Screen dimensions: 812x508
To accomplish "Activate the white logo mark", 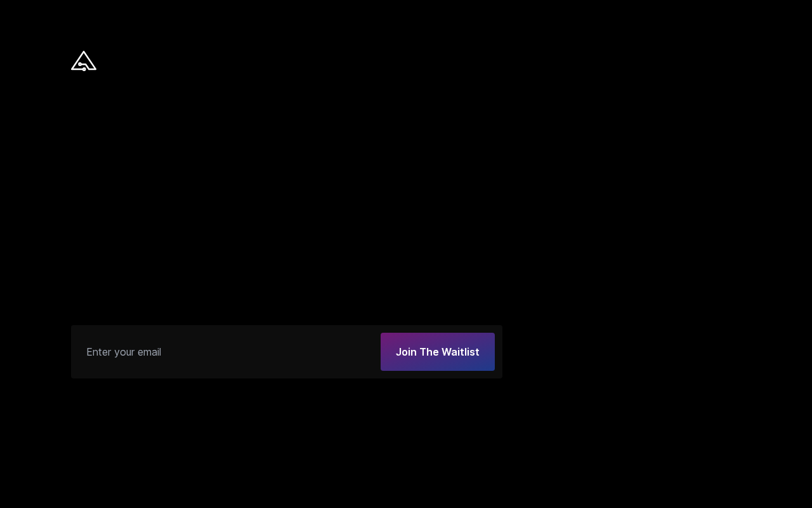I will (84, 61).
